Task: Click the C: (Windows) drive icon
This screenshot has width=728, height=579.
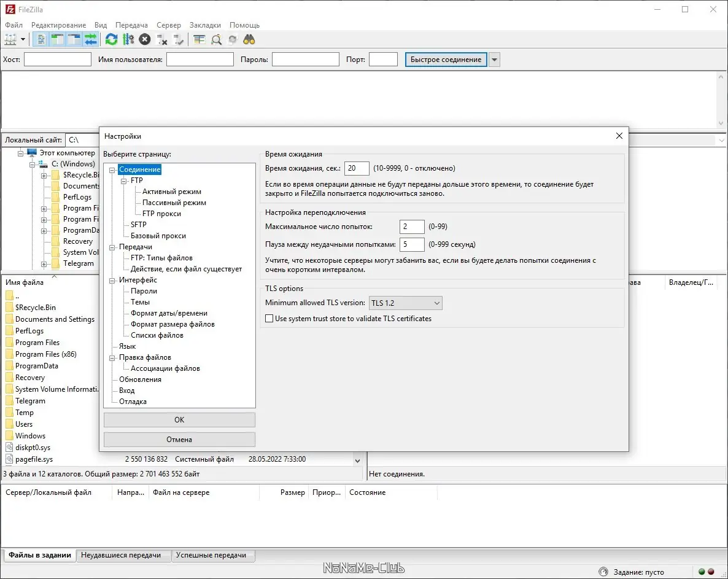Action: (x=43, y=164)
